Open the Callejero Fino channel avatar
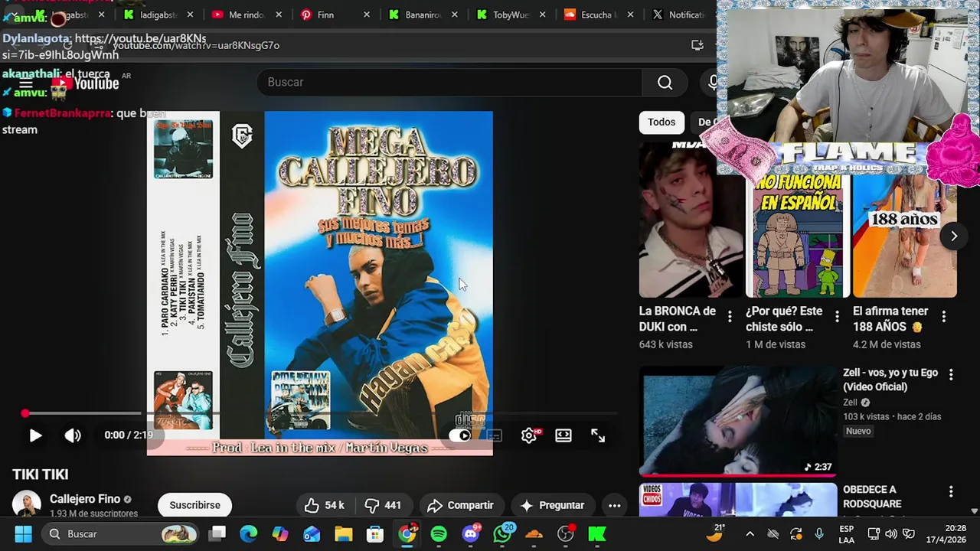980x551 pixels. (x=27, y=504)
